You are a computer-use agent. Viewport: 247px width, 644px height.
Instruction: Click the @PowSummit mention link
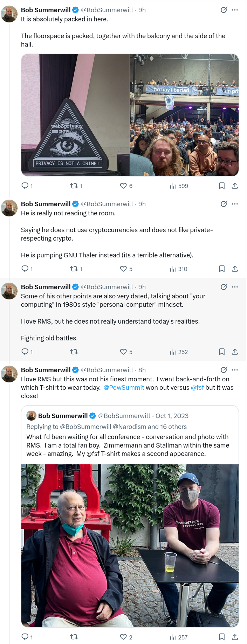coord(124,388)
